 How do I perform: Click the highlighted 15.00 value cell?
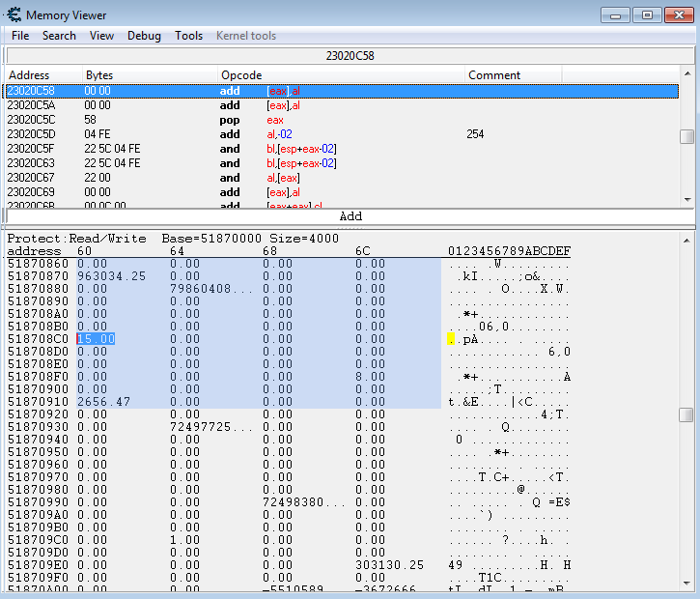97,339
